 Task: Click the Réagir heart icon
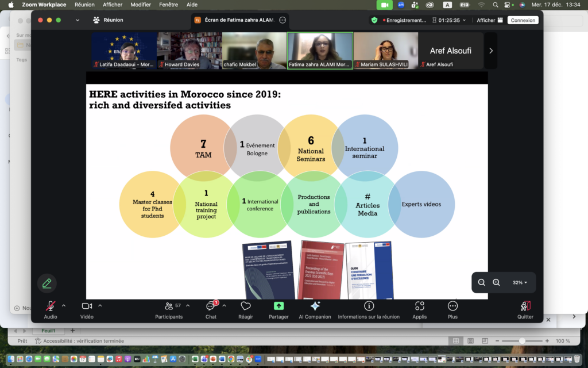pos(246,306)
